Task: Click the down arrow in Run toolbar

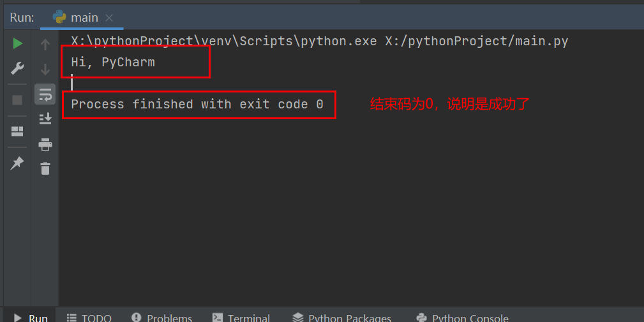Action: (x=45, y=70)
